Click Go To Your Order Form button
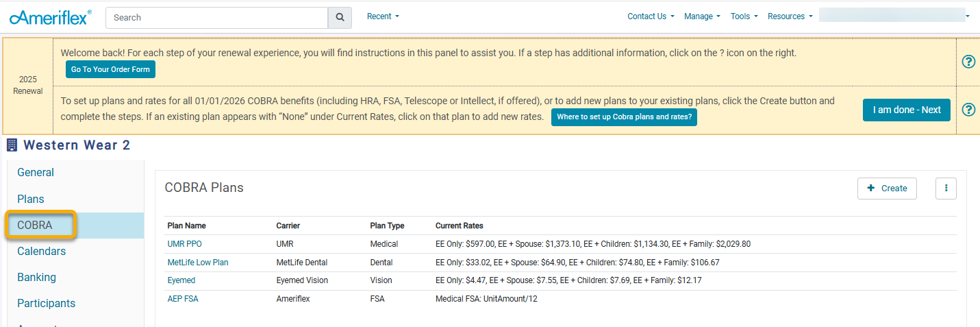 tap(111, 69)
